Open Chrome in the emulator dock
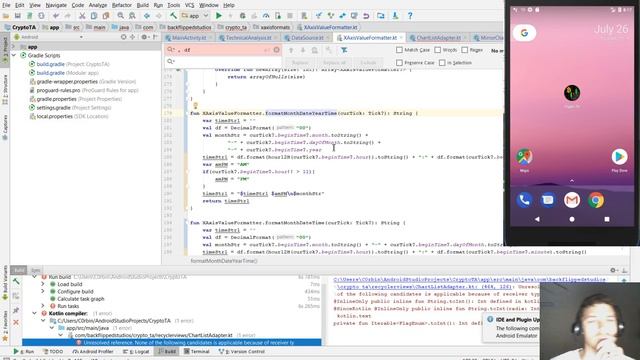Screen dimensions: 640x360 click(x=596, y=200)
